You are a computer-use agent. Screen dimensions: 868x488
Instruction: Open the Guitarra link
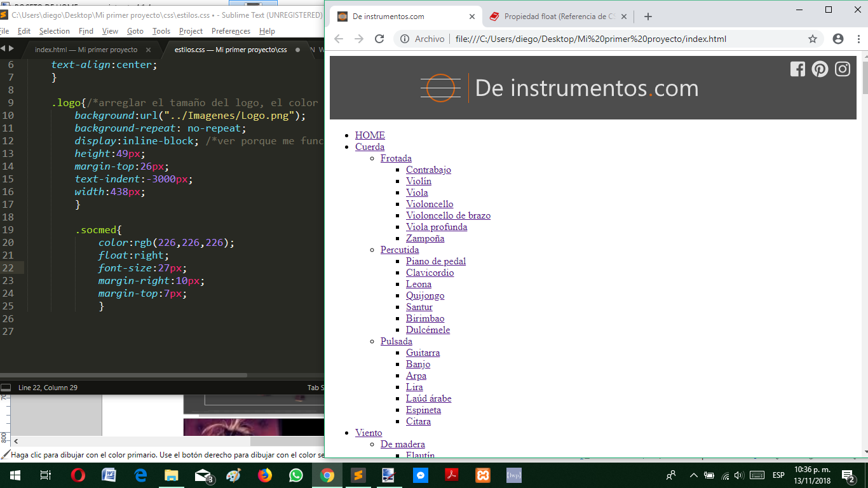(423, 353)
